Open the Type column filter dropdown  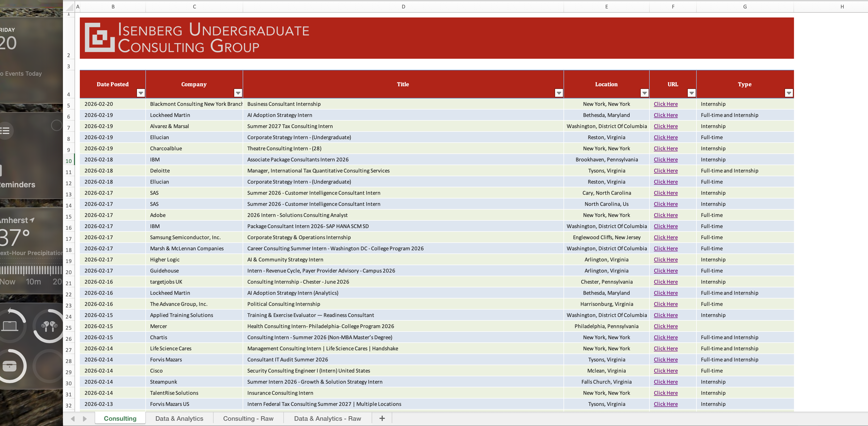(788, 93)
